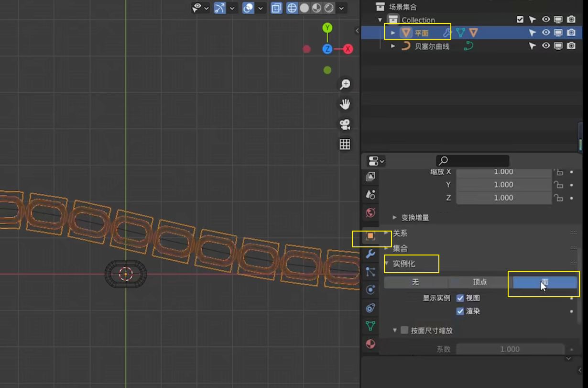Open viewport shading options dropdown
588x388 pixels.
341,8
